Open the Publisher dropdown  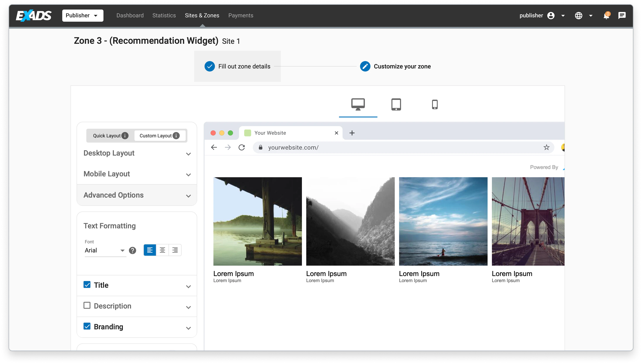point(83,16)
